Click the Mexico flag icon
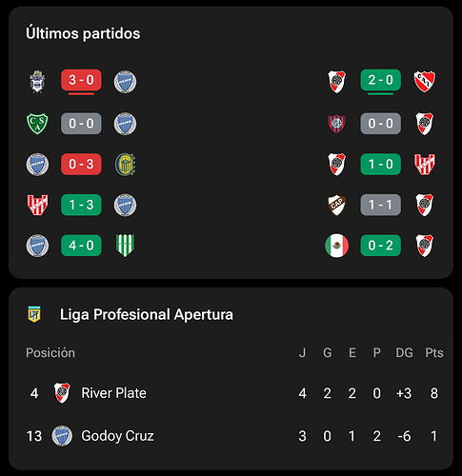The width and height of the screenshot is (462, 476). coord(336,246)
